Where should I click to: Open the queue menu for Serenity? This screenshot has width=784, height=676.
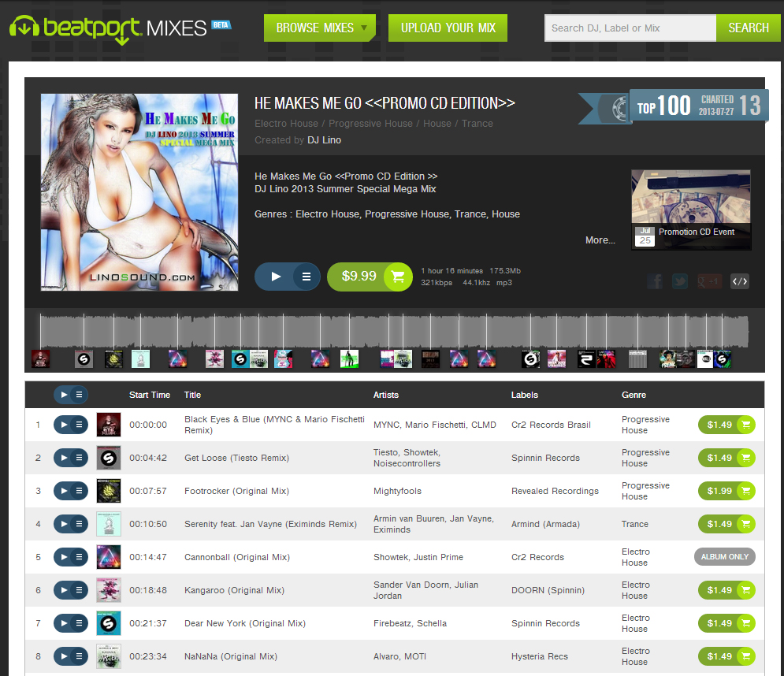[x=79, y=524]
